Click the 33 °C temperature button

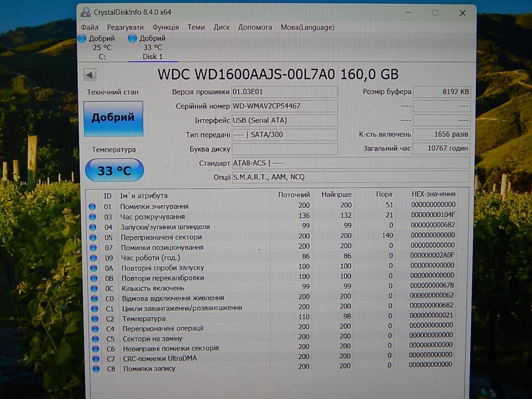[114, 170]
